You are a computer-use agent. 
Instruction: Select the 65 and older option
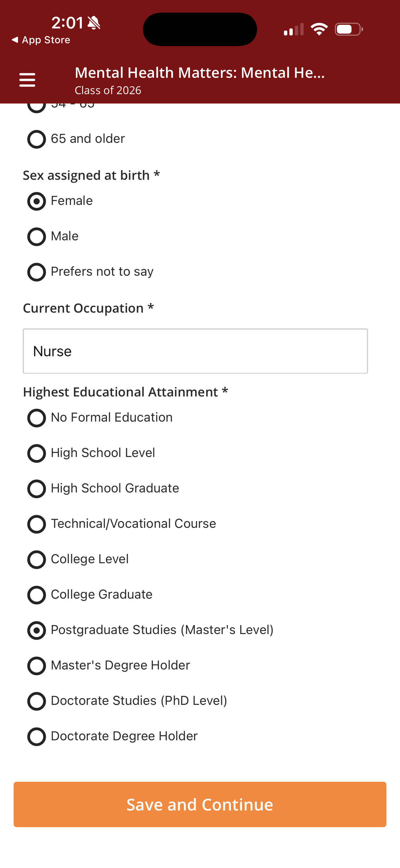pyautogui.click(x=36, y=139)
